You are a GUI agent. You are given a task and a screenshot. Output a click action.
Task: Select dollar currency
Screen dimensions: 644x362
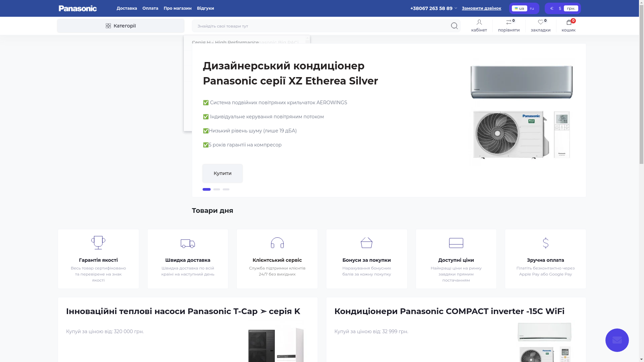(560, 8)
